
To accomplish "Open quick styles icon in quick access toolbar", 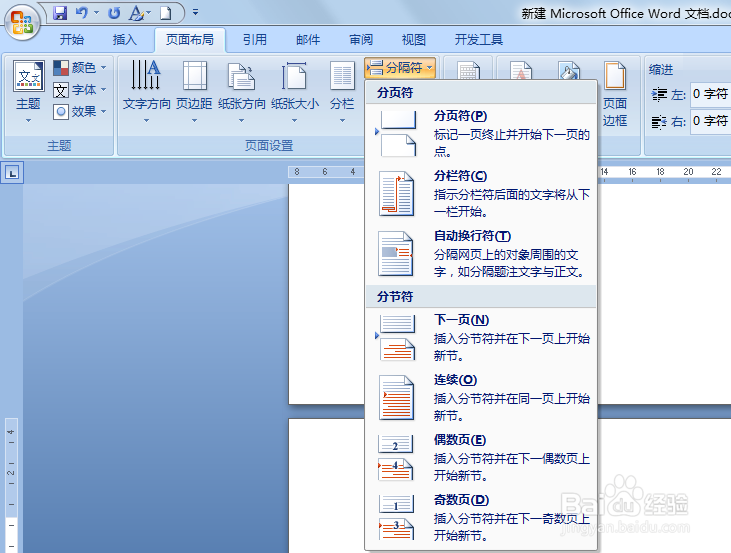I will (137, 13).
